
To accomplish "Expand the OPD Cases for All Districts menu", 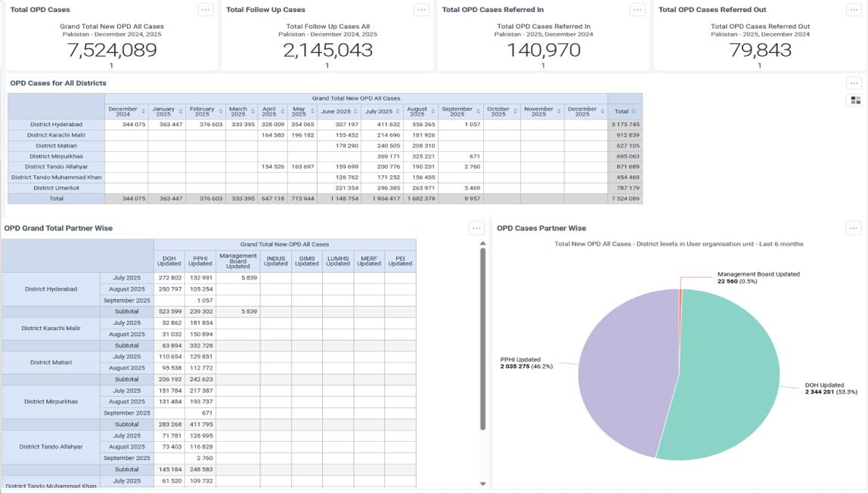I will point(854,83).
